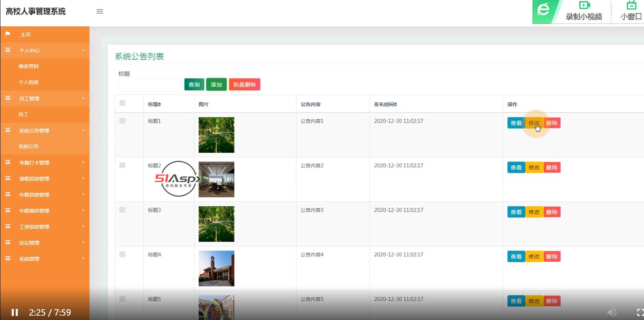Click 查看 button for 标题2 row

coord(516,168)
